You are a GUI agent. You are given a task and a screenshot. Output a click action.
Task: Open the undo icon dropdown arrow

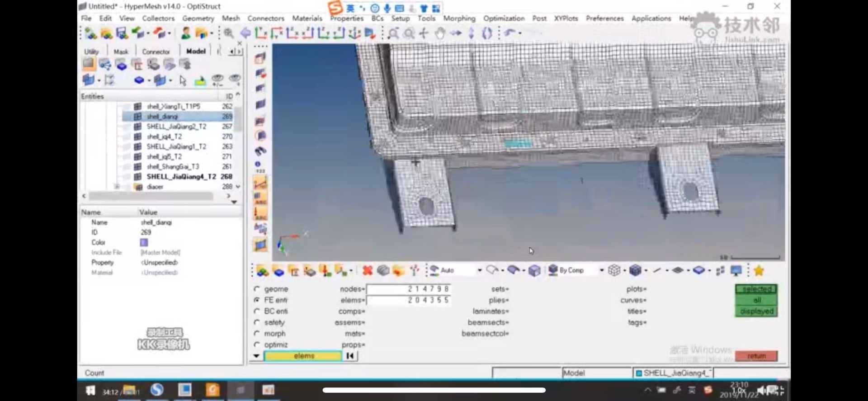point(520,33)
